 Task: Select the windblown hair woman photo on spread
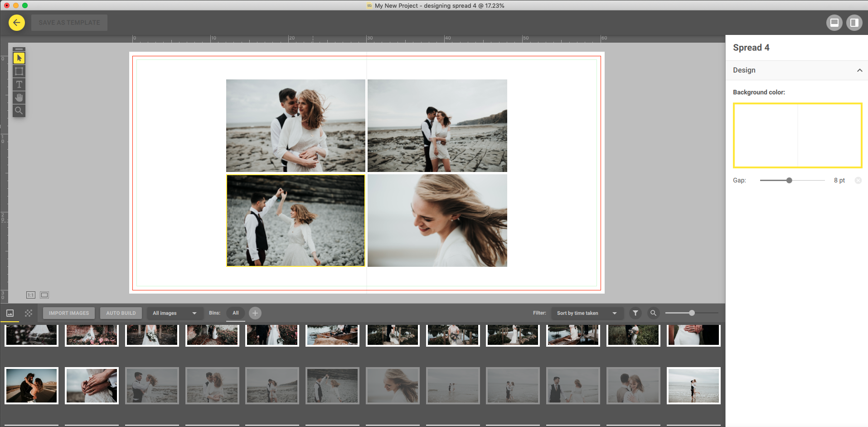[x=437, y=221]
